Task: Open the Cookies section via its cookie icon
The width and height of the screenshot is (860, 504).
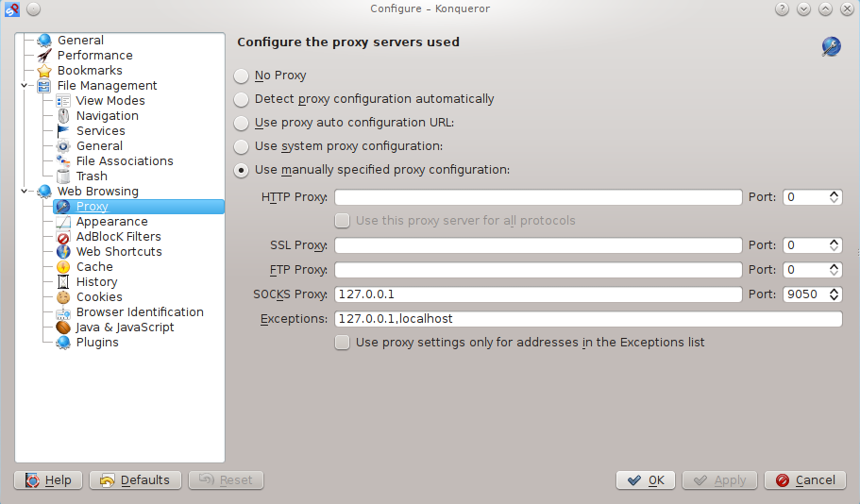Action: coord(63,297)
